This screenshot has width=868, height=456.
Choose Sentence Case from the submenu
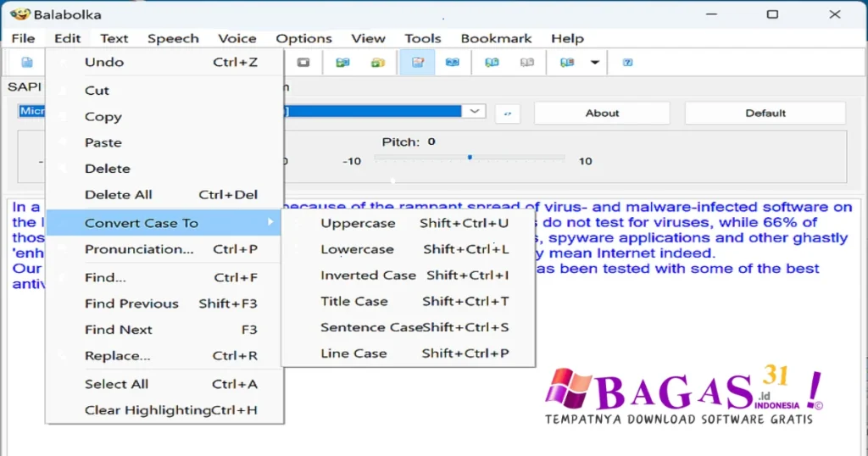(x=409, y=327)
